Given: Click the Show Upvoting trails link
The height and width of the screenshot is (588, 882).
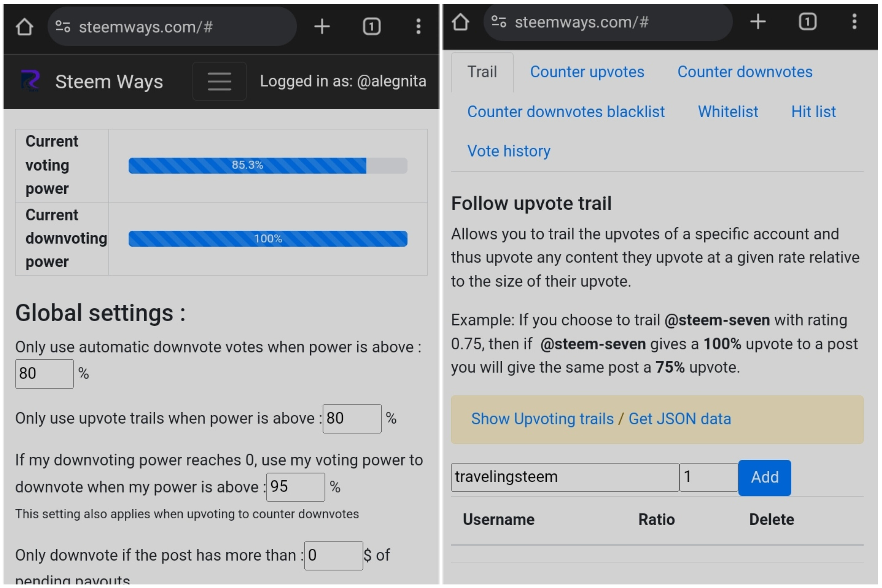Looking at the screenshot, I should [x=542, y=419].
